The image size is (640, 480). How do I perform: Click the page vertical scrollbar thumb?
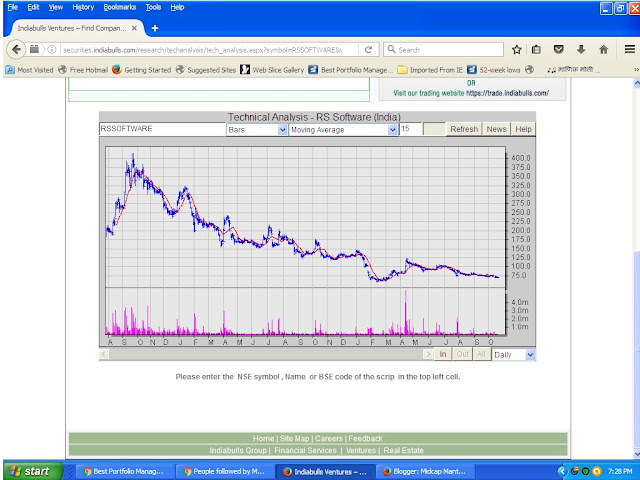[x=636, y=349]
